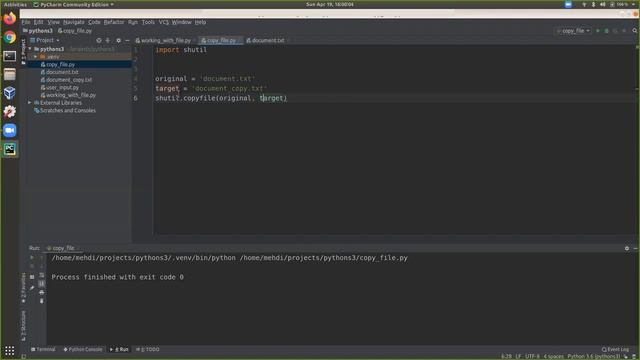Toggle scroll to end in Run panel
Screen dimensions: 640x360
click(42, 284)
